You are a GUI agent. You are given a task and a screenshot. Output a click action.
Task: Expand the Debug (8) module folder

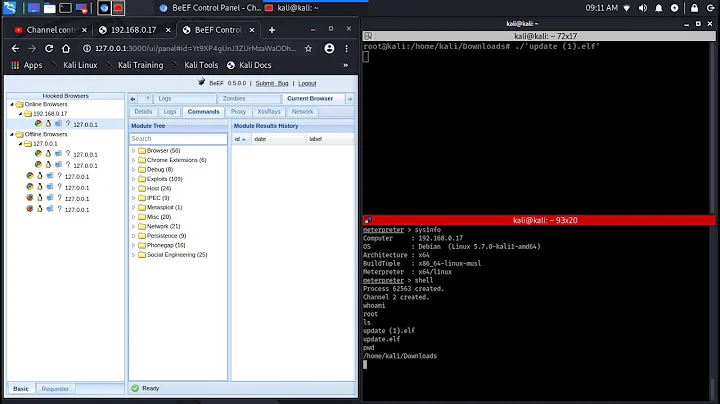134,169
